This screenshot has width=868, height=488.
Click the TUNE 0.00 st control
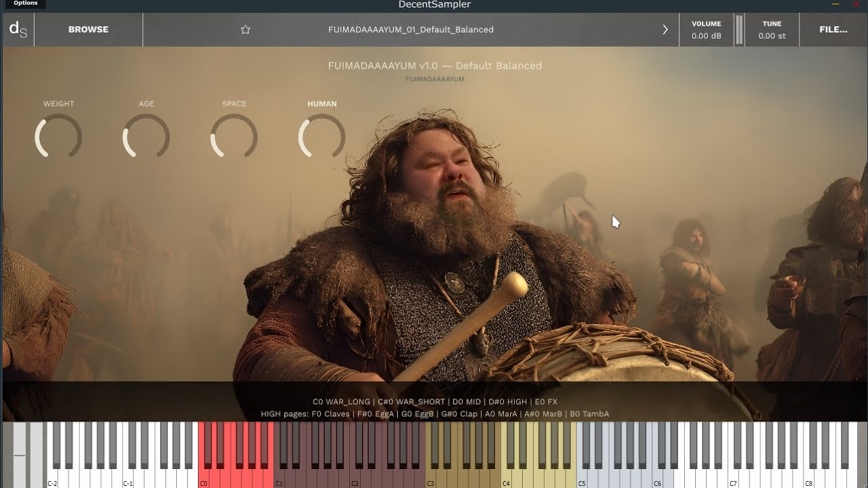tap(772, 30)
